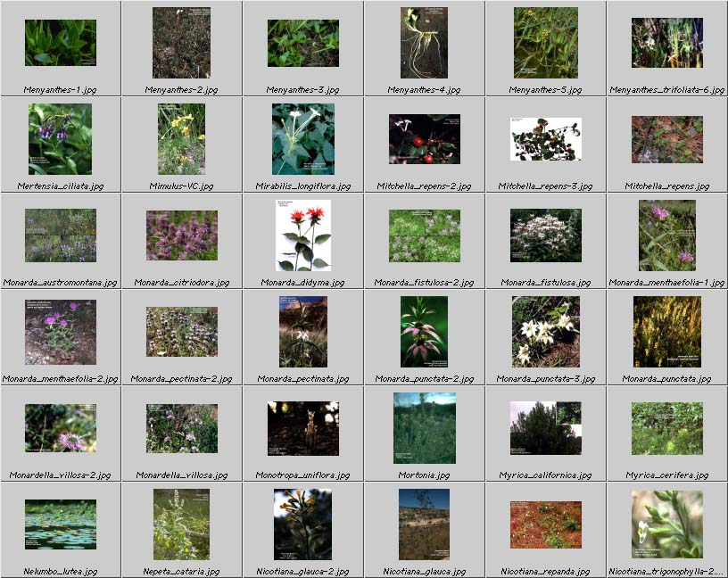728x578 pixels.
Task: Click the Mitchella_repens-2.jpg berry image
Action: (x=424, y=138)
